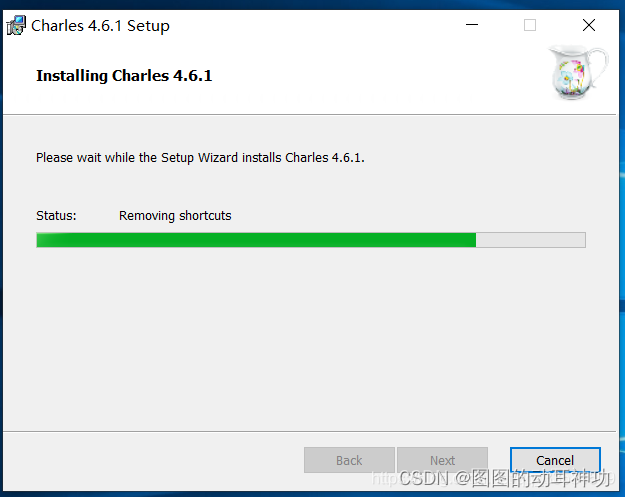Click the Charles pitcher logo

579,73
